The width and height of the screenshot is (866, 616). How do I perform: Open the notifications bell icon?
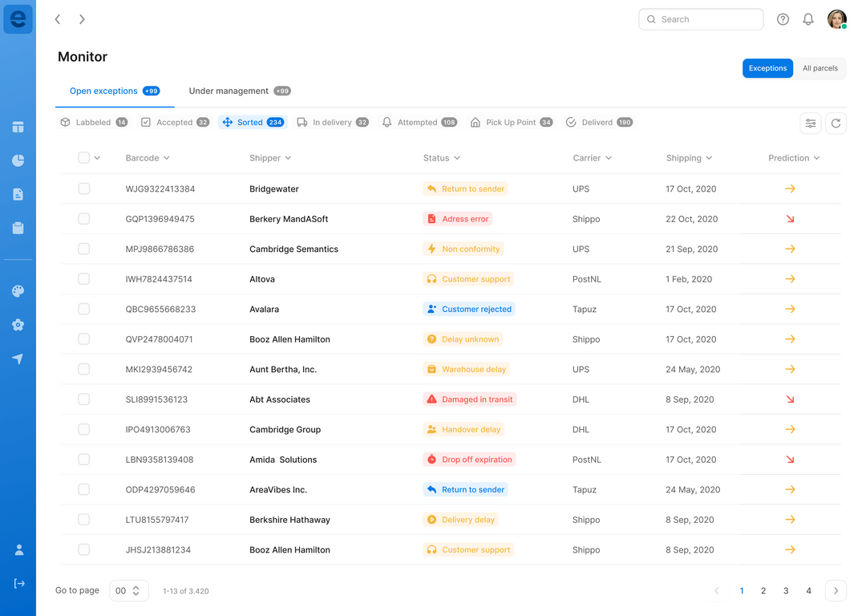[808, 19]
